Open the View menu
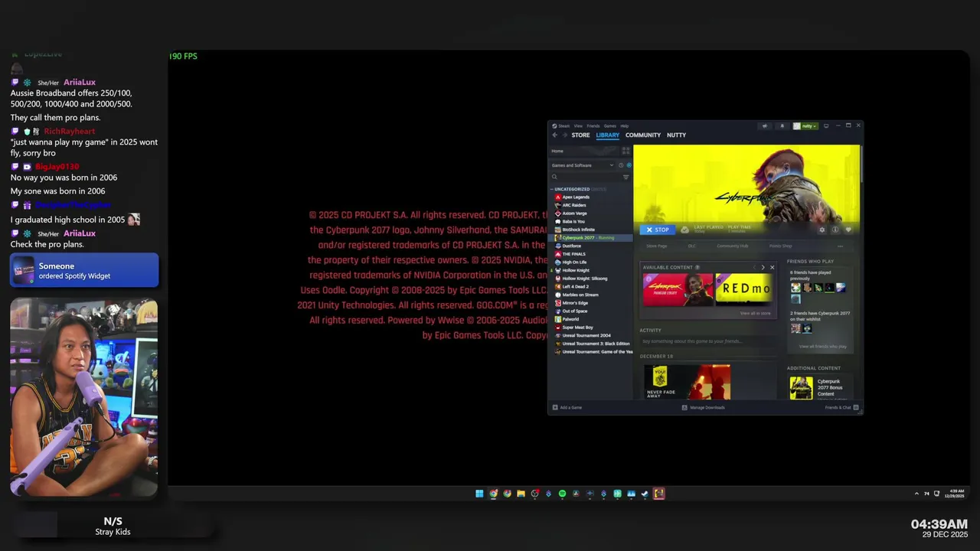 click(578, 126)
